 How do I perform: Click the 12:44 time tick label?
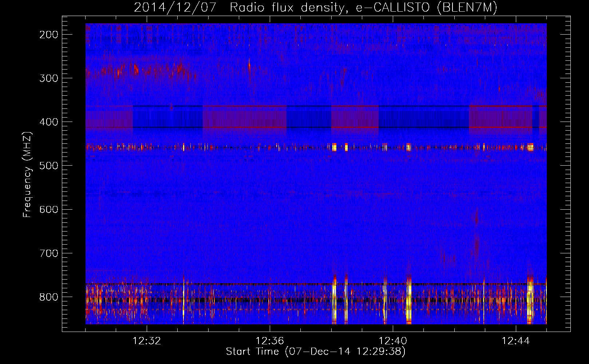(516, 341)
